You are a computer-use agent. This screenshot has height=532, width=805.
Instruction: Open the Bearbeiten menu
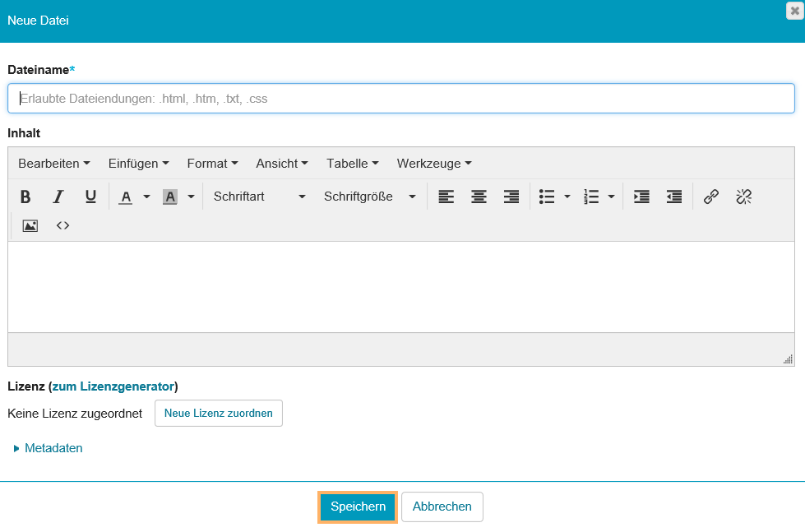tap(53, 164)
